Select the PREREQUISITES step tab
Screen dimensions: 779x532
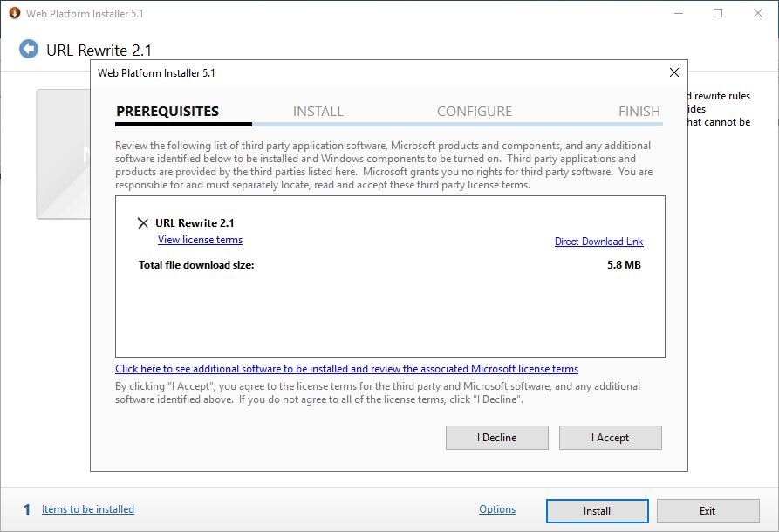point(167,112)
